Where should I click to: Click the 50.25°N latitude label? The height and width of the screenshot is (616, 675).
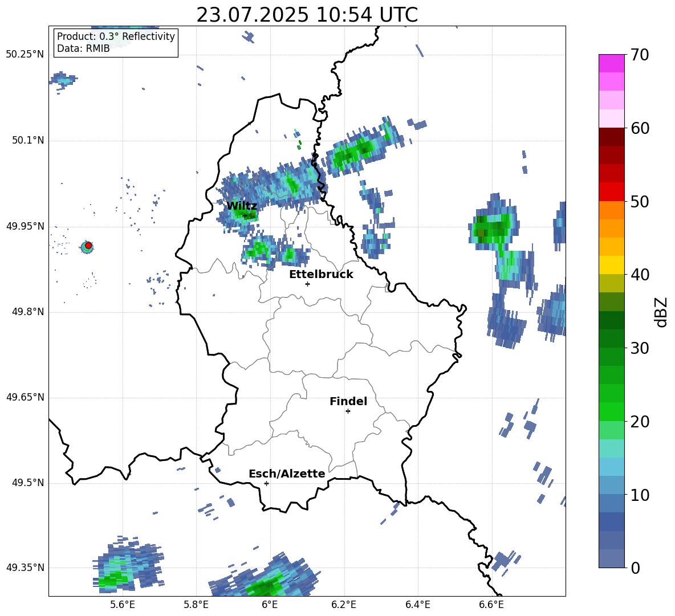25,55
